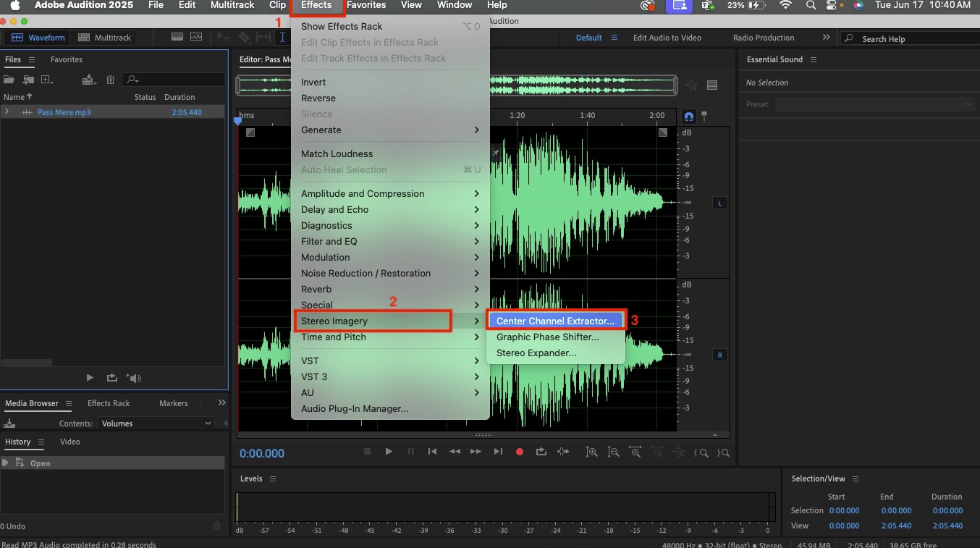Screen dimensions: 980x548
Task: Zoom in time icon
Action: tap(635, 452)
